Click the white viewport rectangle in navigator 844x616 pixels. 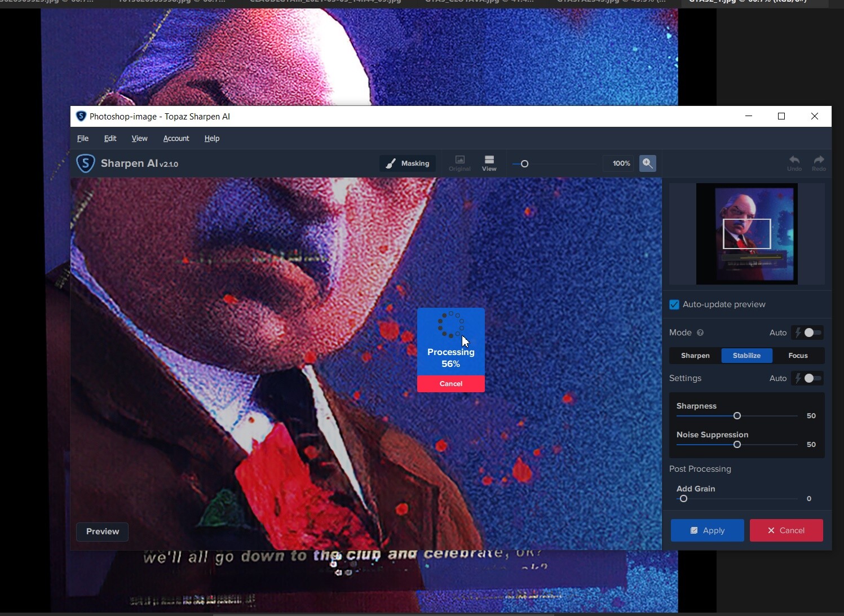point(747,234)
